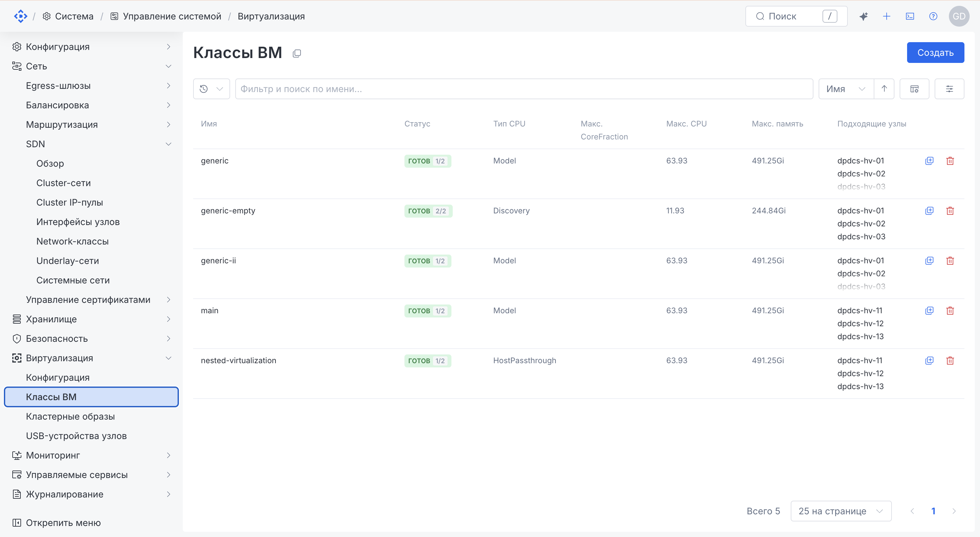
Task: Open the Имя sort dropdown
Action: (846, 89)
